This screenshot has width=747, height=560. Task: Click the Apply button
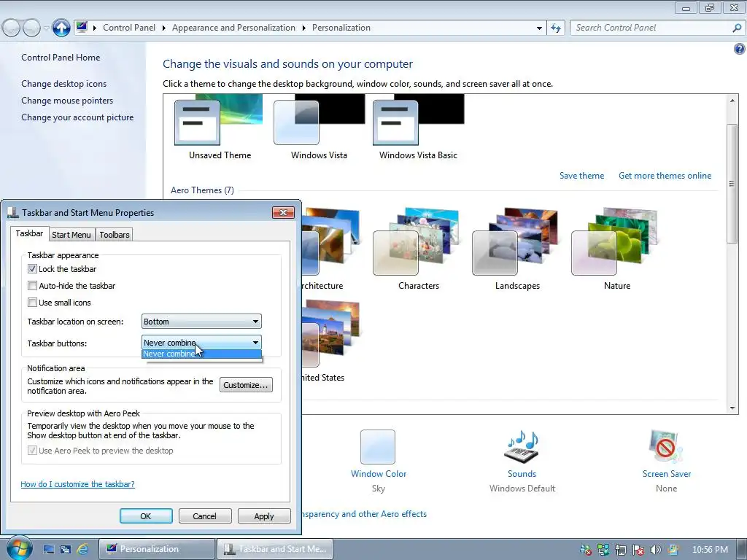(264, 516)
